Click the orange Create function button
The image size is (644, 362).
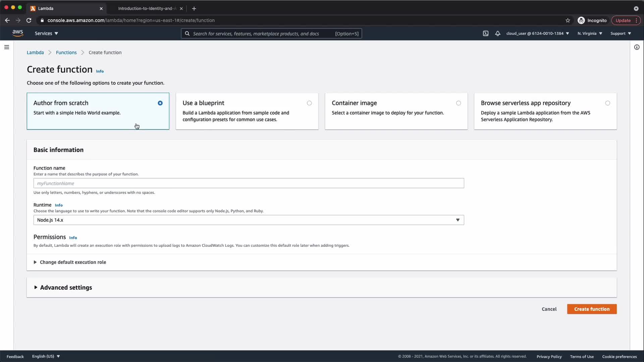[x=592, y=309]
